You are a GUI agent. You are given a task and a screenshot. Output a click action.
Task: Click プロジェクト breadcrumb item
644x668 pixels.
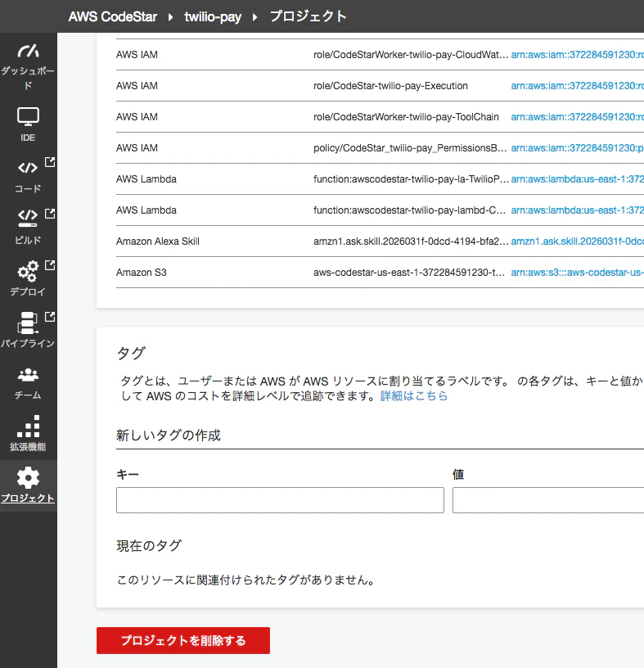pyautogui.click(x=308, y=16)
